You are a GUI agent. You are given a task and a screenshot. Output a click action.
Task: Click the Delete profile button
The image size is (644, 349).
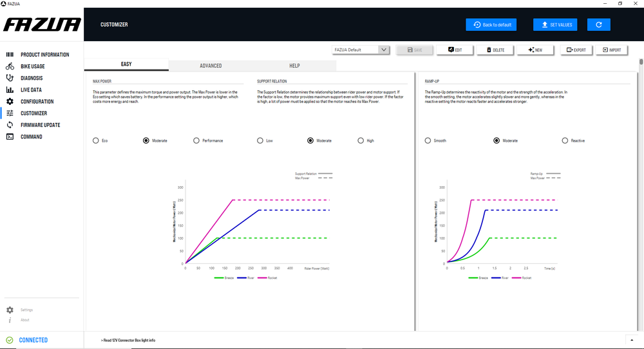coord(495,50)
